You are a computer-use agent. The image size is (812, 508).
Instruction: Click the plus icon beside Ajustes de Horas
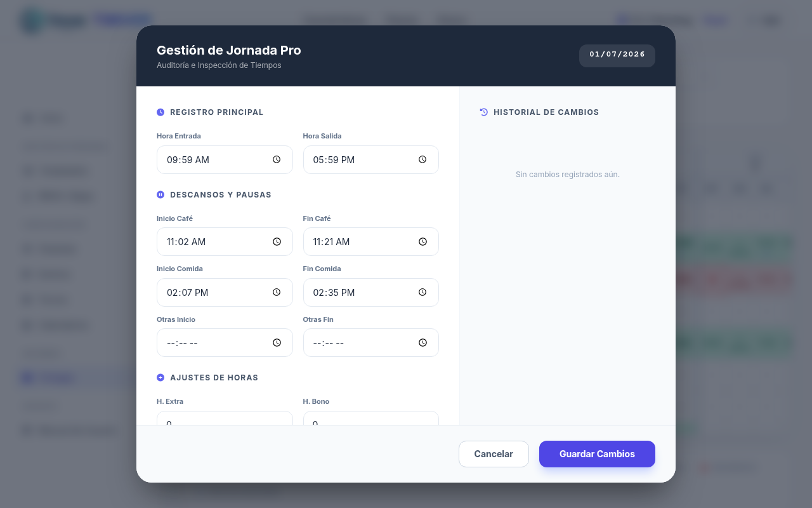[x=160, y=378]
